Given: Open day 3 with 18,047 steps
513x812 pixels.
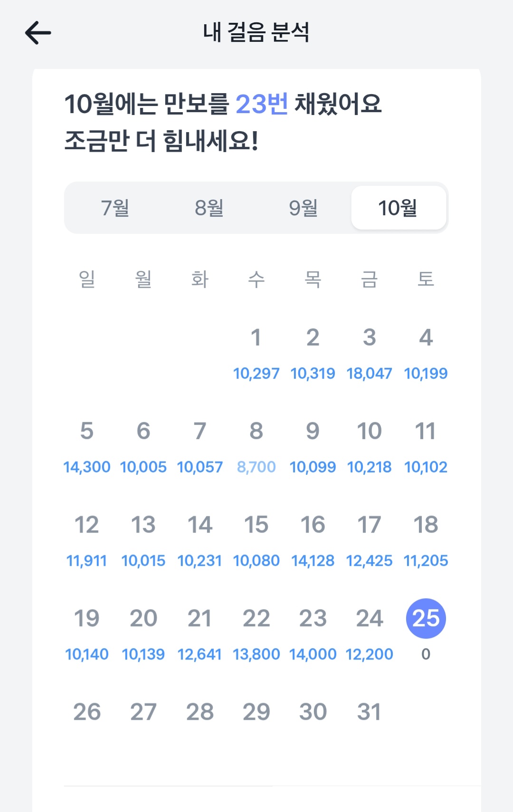Looking at the screenshot, I should (369, 354).
